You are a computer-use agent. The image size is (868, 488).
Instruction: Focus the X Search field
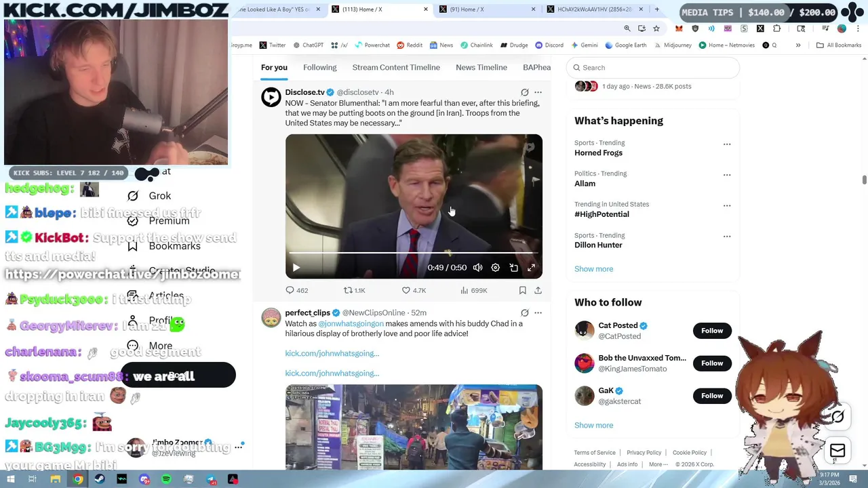point(652,67)
